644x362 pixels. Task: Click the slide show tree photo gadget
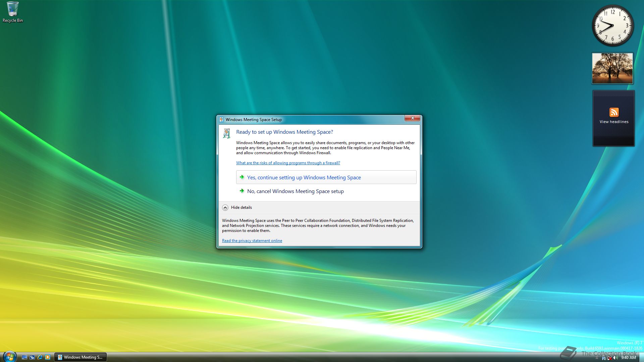point(612,68)
